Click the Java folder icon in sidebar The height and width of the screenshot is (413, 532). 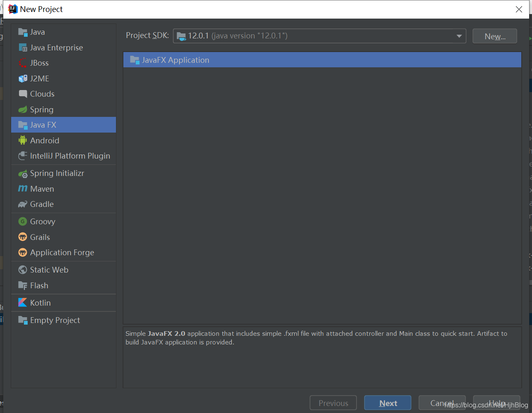[23, 32]
